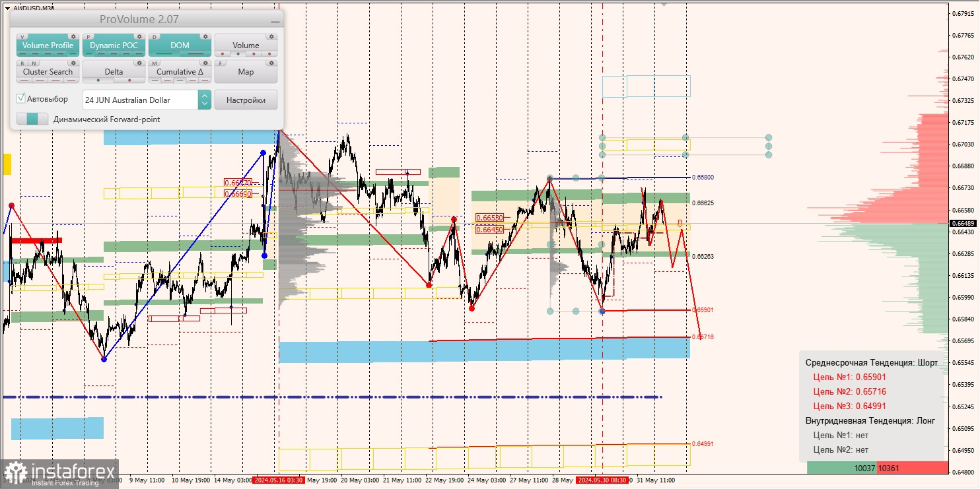
Task: Click the 31 May 11:00 time label
Action: [655, 480]
